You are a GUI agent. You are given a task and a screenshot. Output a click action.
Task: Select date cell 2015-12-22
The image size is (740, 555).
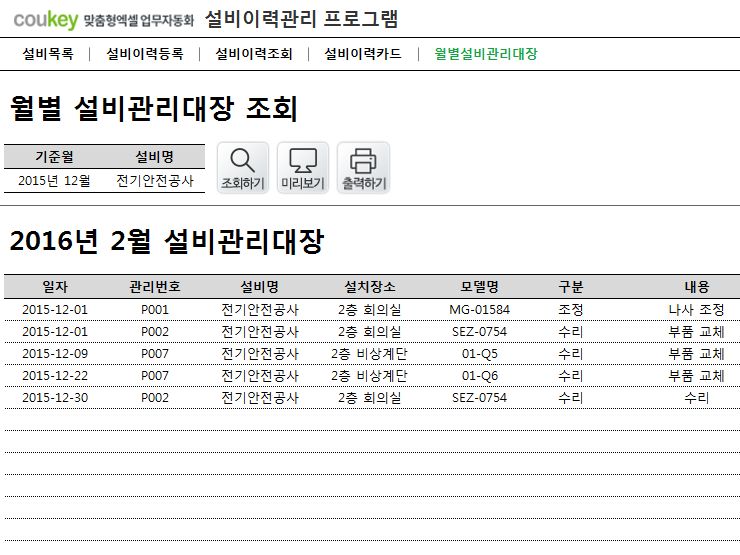55,376
